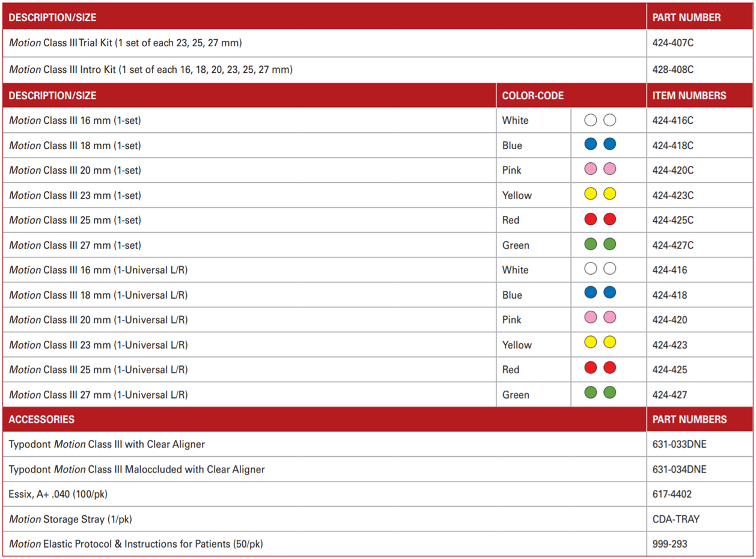
Task: Select the Motion Class III Trial Kit description
Action: tap(126, 43)
